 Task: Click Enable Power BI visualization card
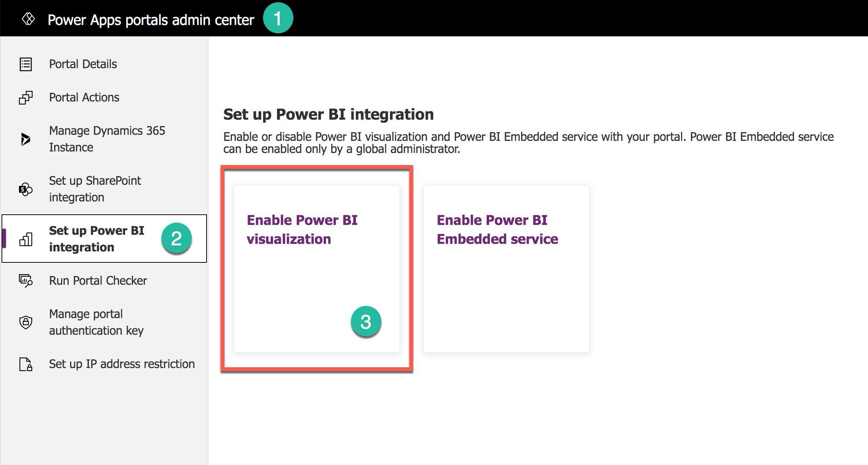tap(317, 269)
